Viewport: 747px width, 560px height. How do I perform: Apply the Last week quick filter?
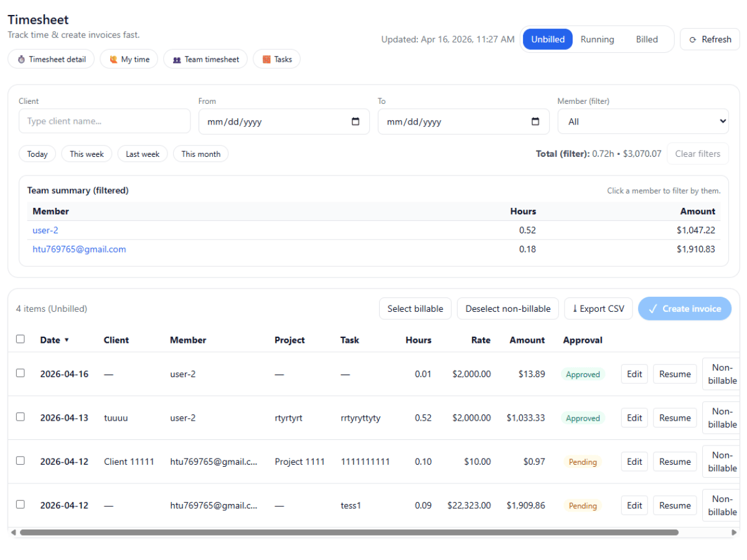(x=143, y=154)
